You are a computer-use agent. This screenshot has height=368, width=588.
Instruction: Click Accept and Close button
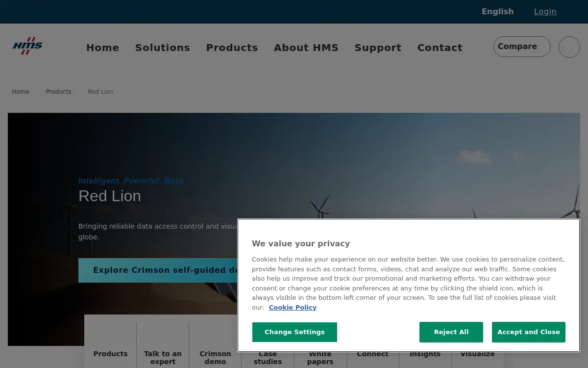pyautogui.click(x=529, y=332)
